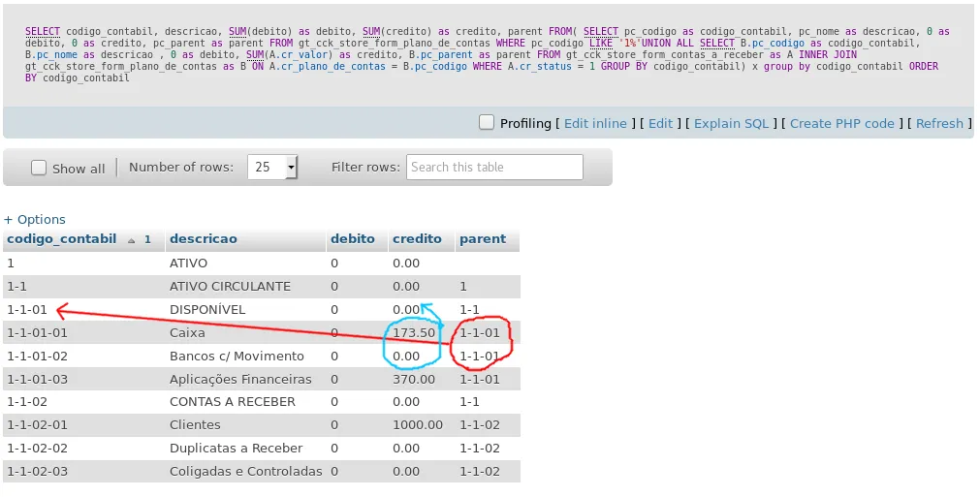The height and width of the screenshot is (497, 980).
Task: Tick the Show all checkbox
Action: (x=39, y=168)
